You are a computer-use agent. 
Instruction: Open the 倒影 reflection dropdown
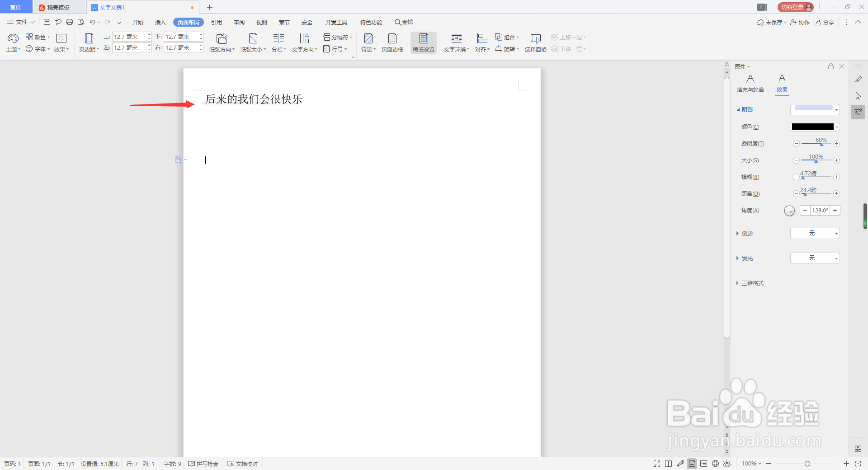(x=815, y=233)
